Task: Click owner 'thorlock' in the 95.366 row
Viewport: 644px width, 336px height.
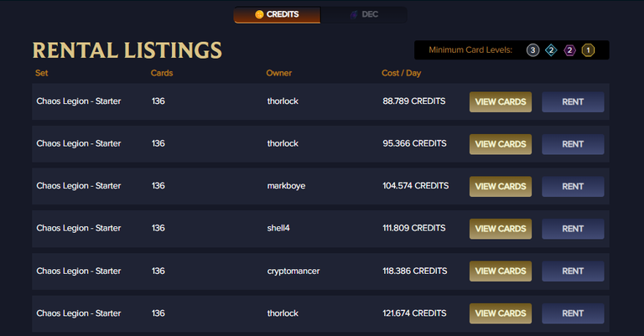Action: [283, 143]
